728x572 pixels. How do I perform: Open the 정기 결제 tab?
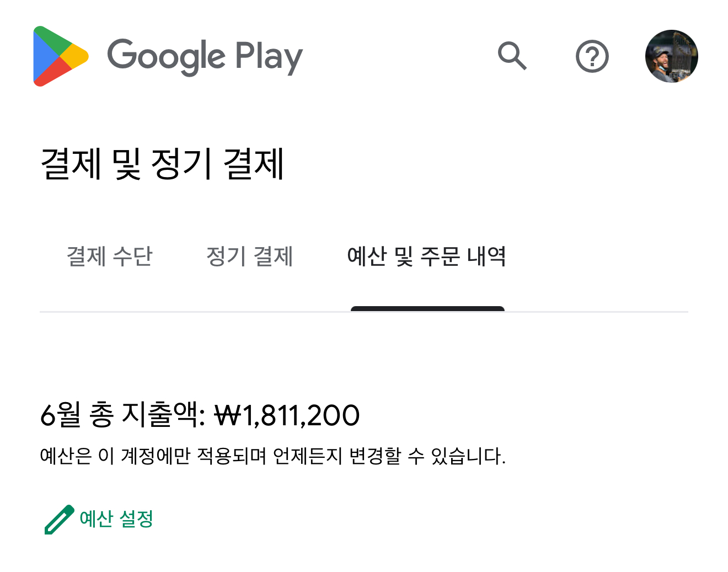[249, 256]
